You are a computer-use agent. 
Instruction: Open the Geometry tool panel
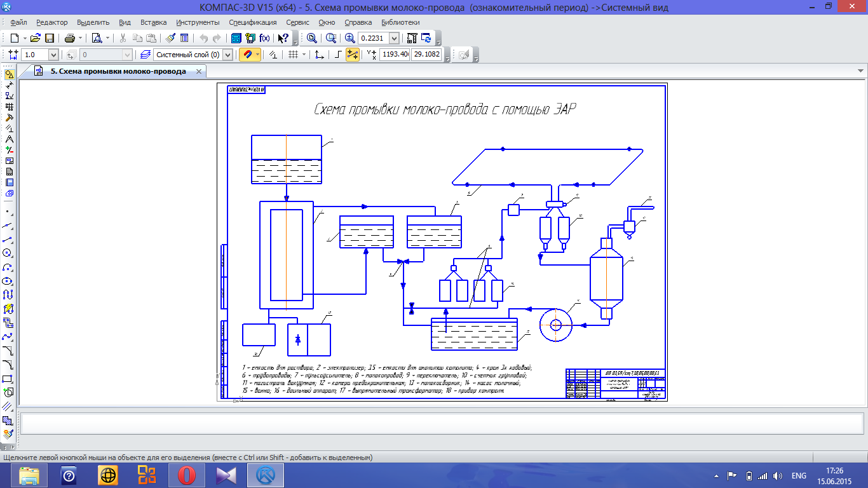[9, 74]
